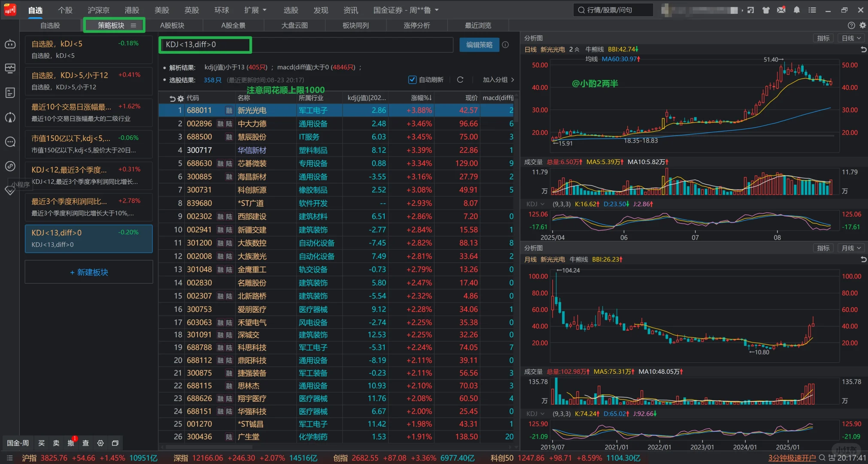868x464 pixels.
Task: Click the 撤 cancel order button
Action: click(x=71, y=443)
